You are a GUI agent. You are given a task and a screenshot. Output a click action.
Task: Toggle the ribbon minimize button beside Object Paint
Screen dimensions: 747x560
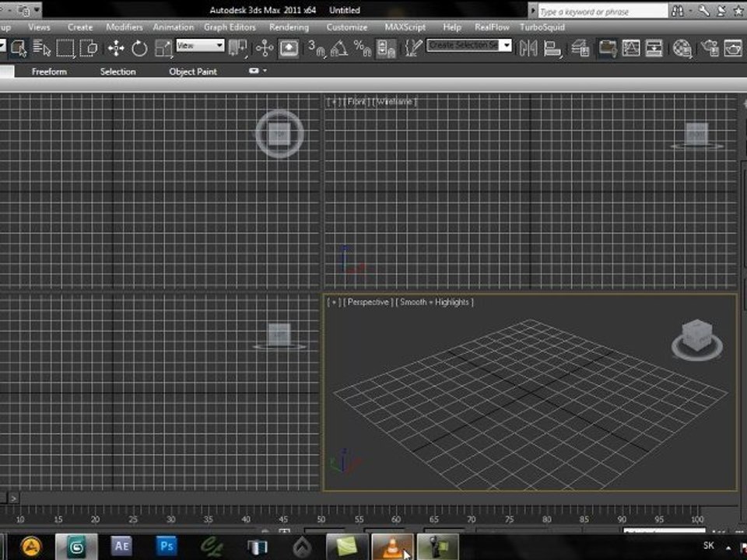(x=254, y=71)
